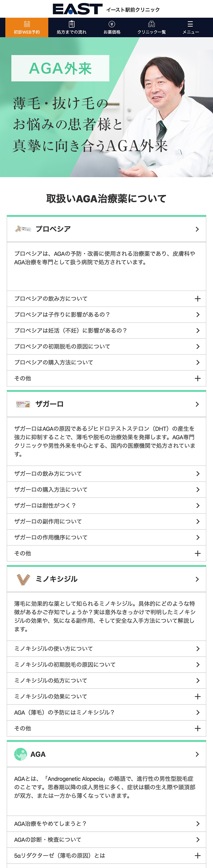Click the プロペシア medicine package thumbnail
The height and width of the screenshot is (868, 213).
pos(23,229)
